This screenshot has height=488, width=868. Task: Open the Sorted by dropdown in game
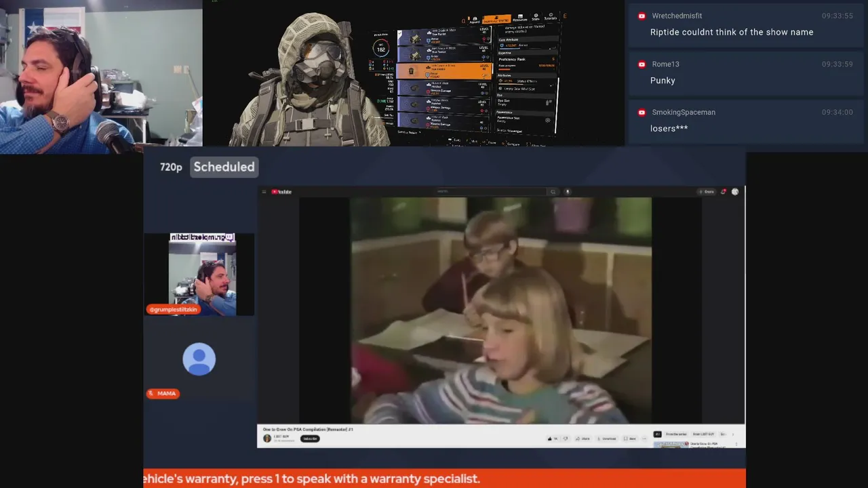(409, 132)
